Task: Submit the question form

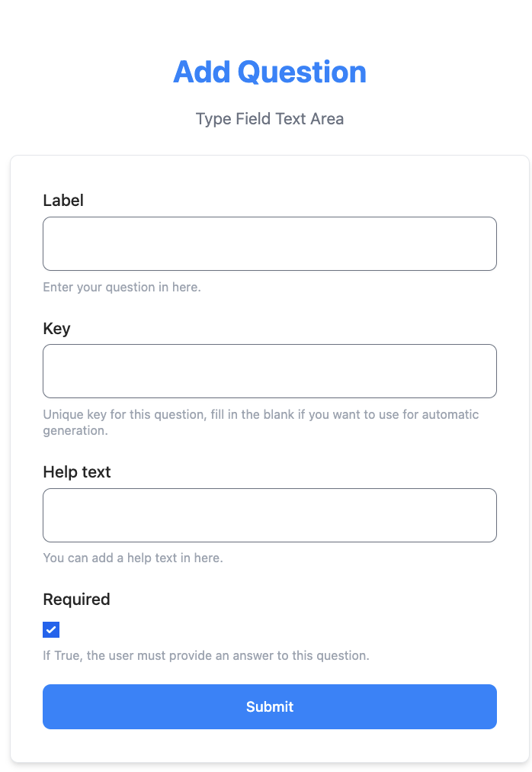Action: click(x=270, y=707)
